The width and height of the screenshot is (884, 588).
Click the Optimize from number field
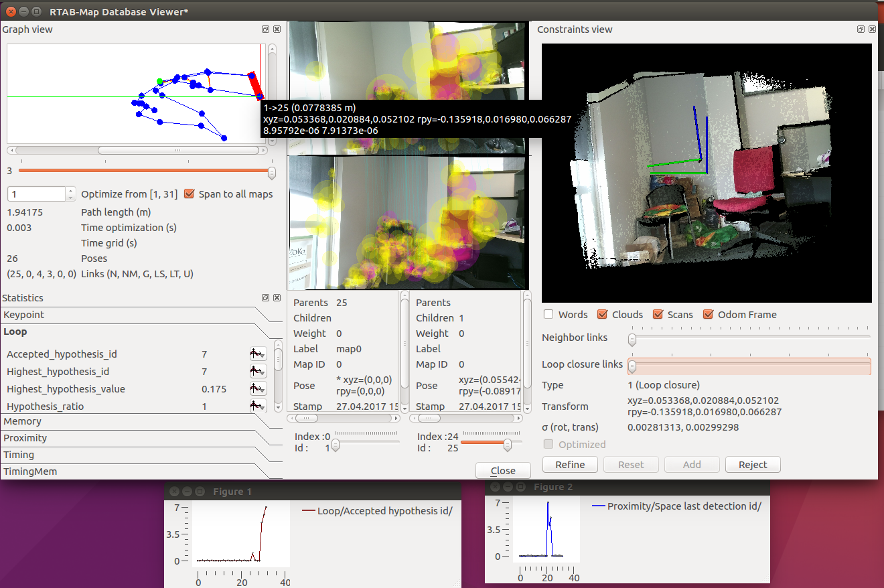click(x=37, y=194)
